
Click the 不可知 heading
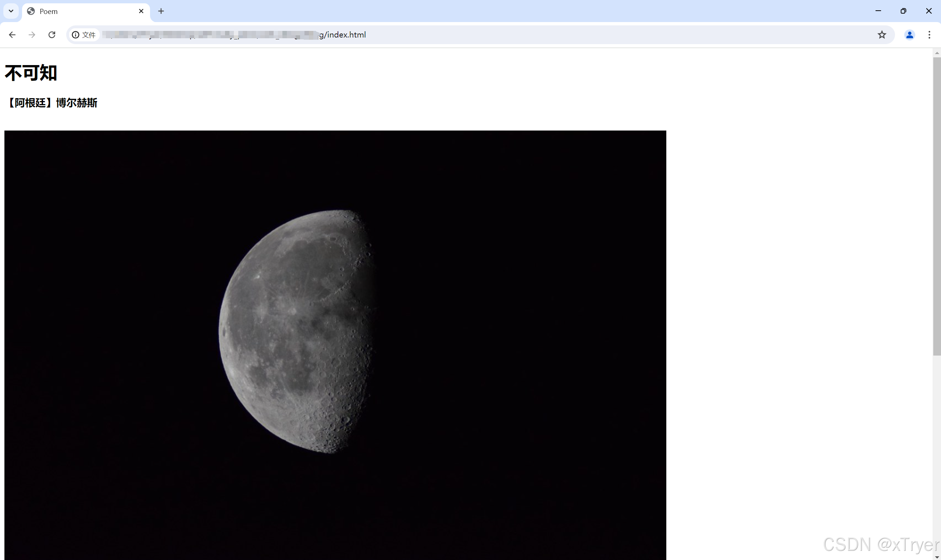pyautogui.click(x=31, y=73)
